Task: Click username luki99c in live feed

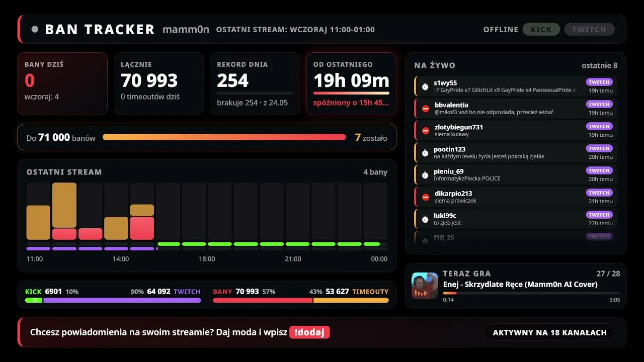Action: [x=445, y=216]
